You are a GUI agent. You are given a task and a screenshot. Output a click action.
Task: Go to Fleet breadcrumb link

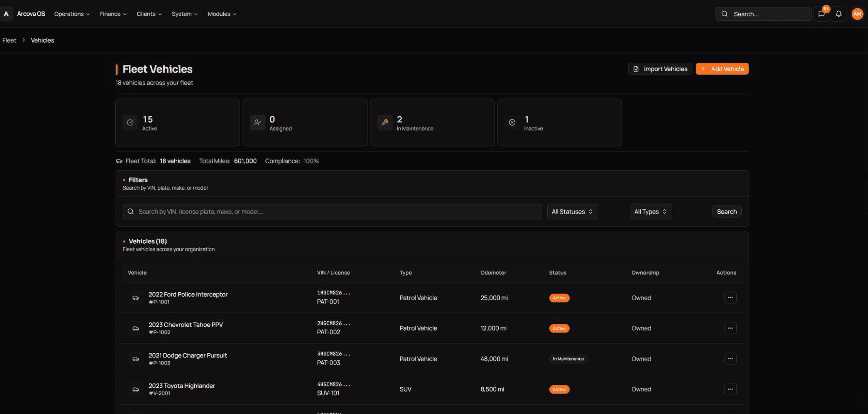[x=9, y=40]
